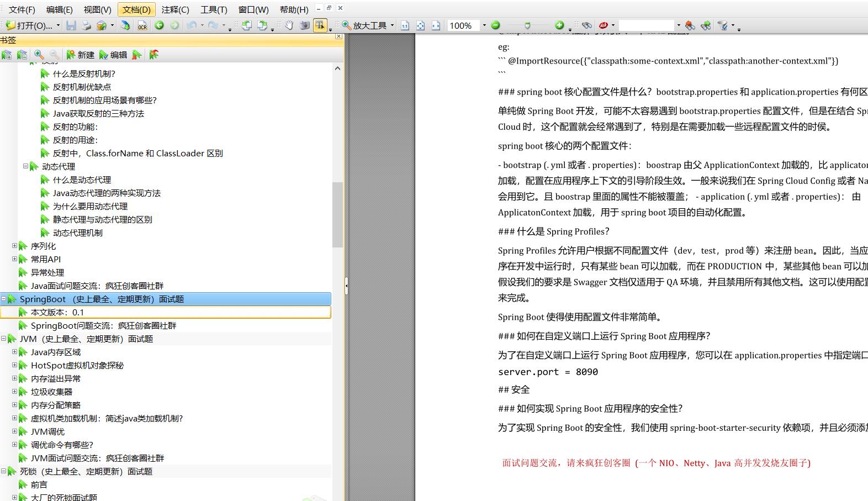The height and width of the screenshot is (501, 868).
Task: Click the rotate counterclockwise page icon
Action: pos(247,25)
